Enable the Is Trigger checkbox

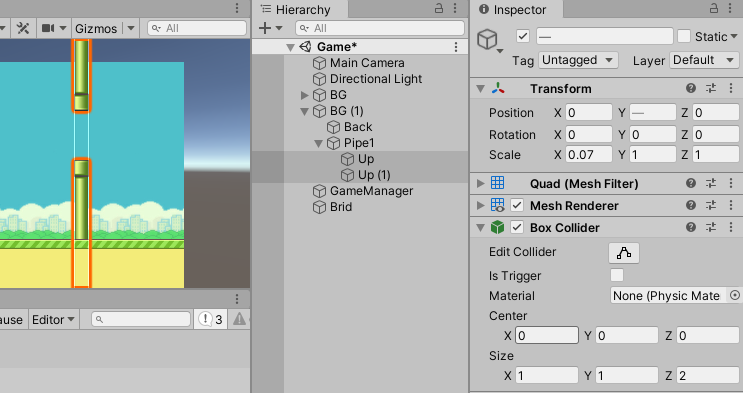click(x=617, y=275)
